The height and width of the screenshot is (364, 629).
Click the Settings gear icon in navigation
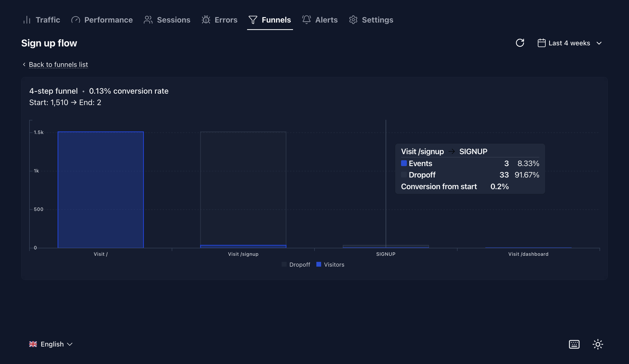point(353,20)
